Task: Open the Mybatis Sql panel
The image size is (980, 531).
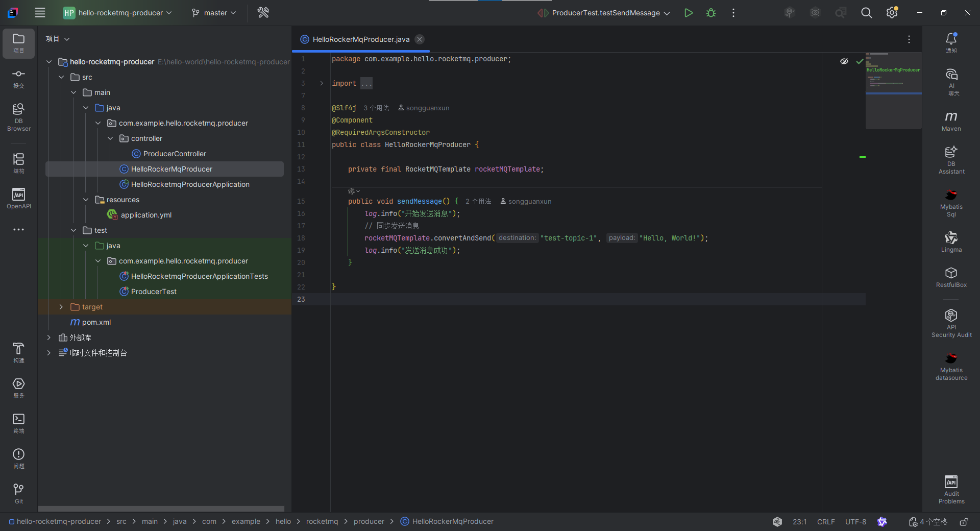Action: click(951, 203)
